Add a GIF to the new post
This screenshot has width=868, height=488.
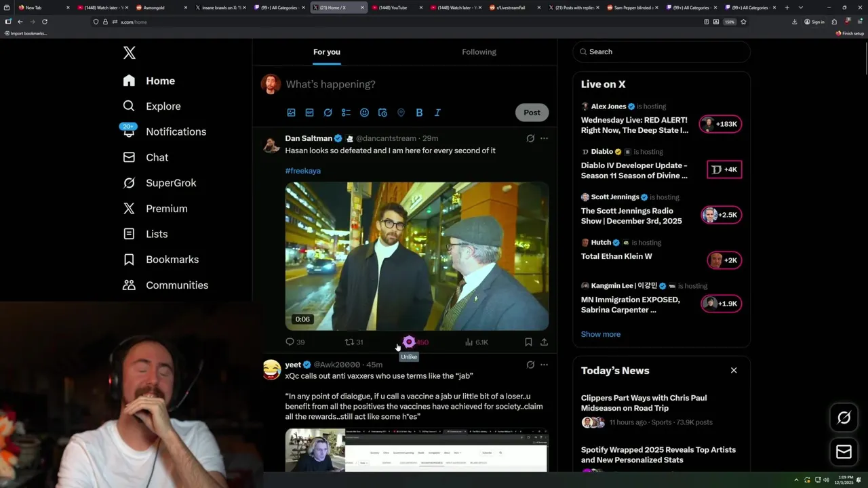coord(309,113)
